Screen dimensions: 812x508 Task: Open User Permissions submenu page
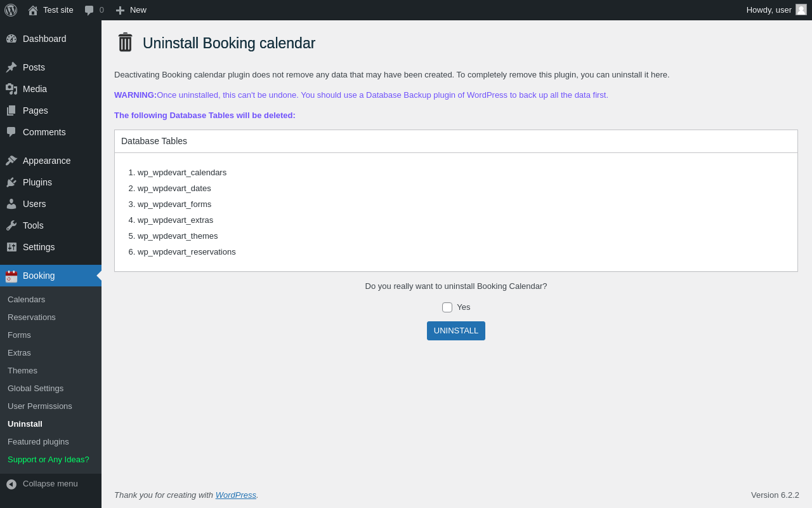click(x=40, y=406)
